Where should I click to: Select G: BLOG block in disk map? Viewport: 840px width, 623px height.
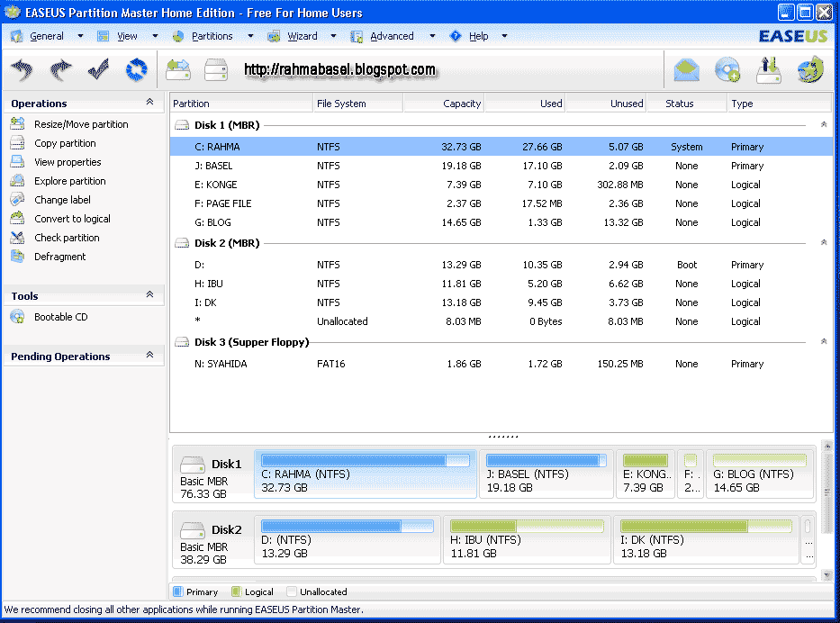(x=760, y=474)
